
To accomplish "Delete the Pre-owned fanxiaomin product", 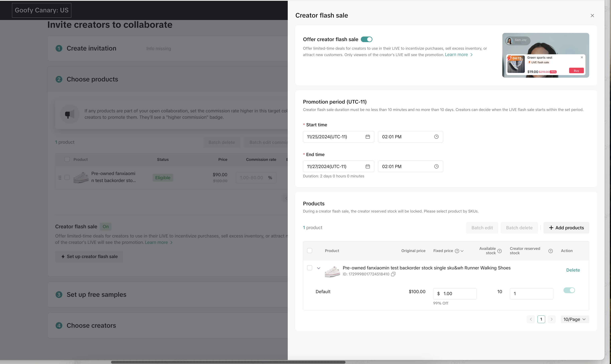I will pos(573,270).
